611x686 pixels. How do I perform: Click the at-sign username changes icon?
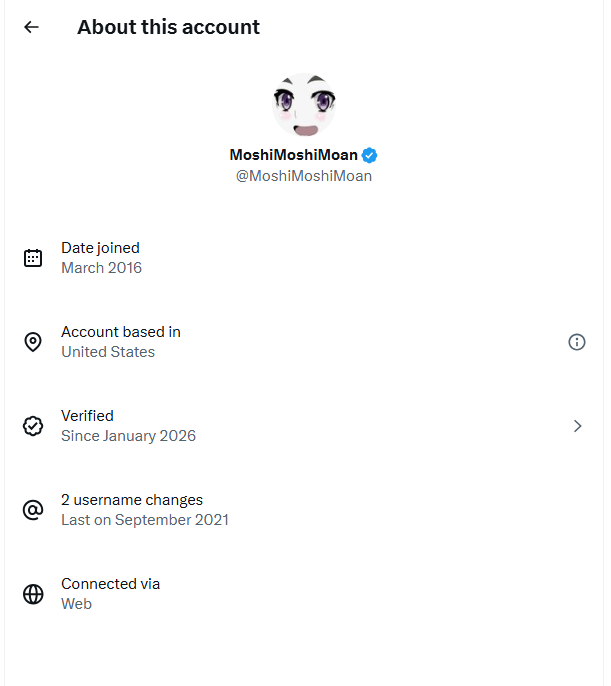33,510
